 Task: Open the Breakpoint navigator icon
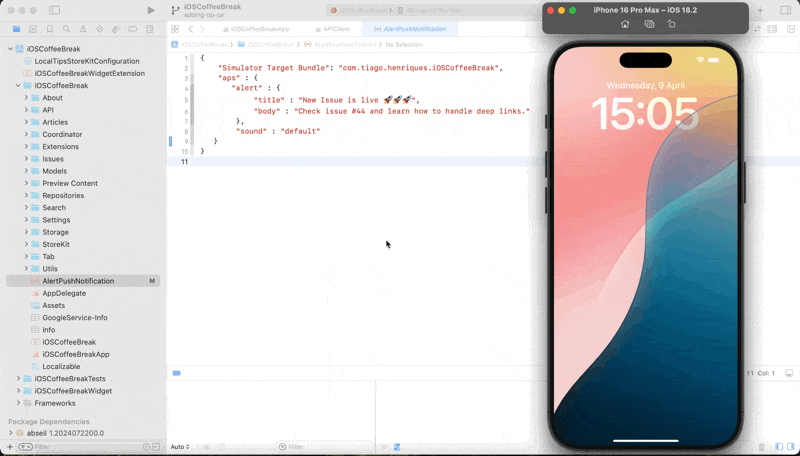(133, 29)
